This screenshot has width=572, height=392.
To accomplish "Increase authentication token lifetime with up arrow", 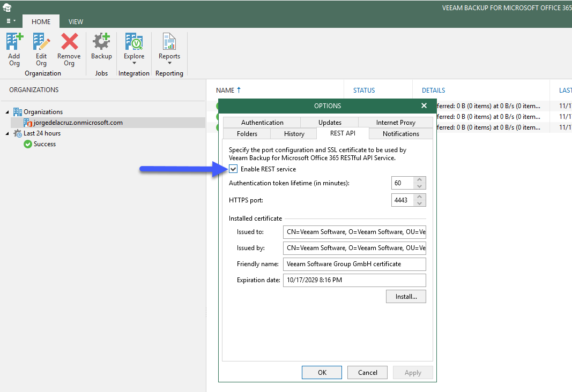I will (x=420, y=179).
